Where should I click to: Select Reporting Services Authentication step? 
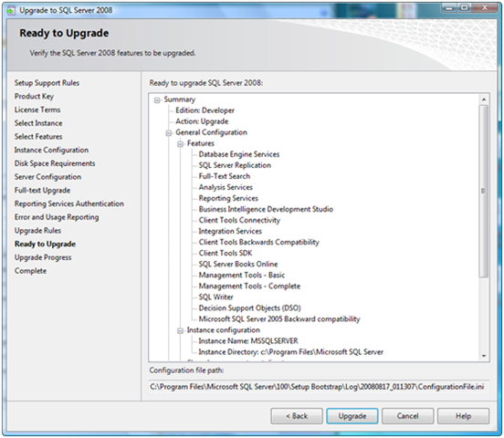tap(69, 203)
